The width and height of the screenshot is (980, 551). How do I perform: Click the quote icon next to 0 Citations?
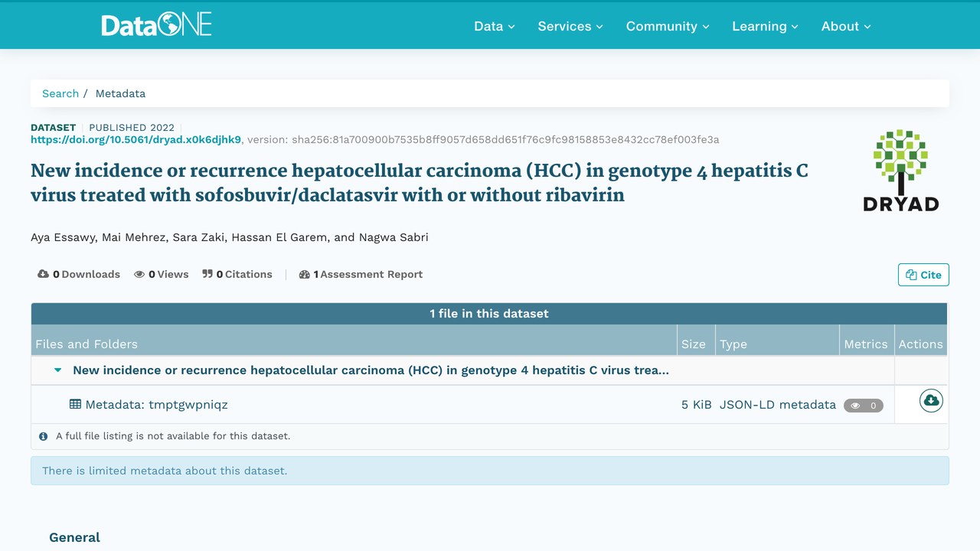(x=207, y=274)
